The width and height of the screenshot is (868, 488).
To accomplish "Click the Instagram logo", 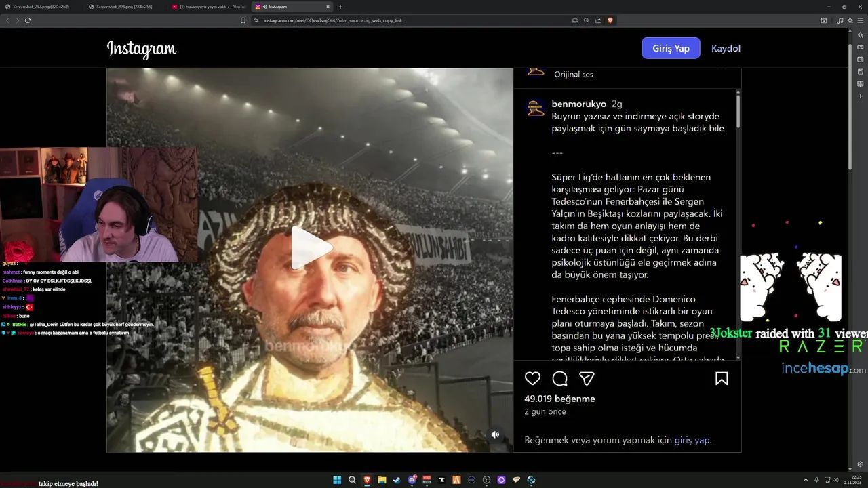I will [x=142, y=49].
